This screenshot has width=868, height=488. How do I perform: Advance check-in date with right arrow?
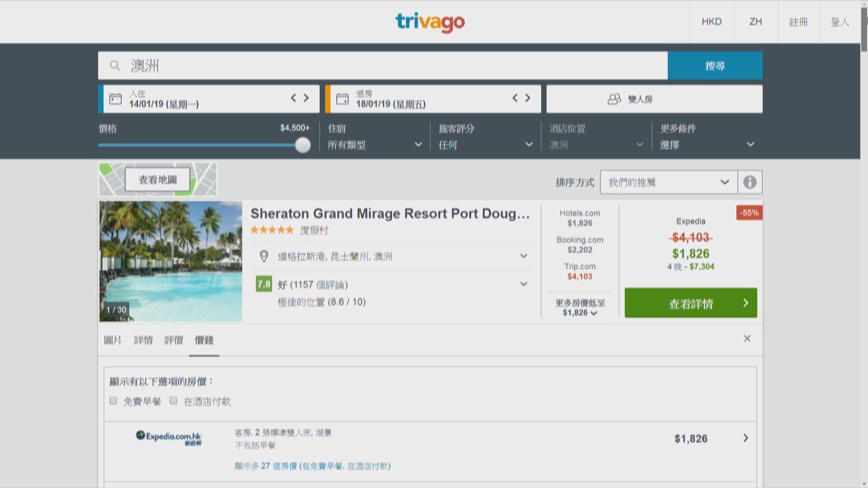tap(306, 98)
